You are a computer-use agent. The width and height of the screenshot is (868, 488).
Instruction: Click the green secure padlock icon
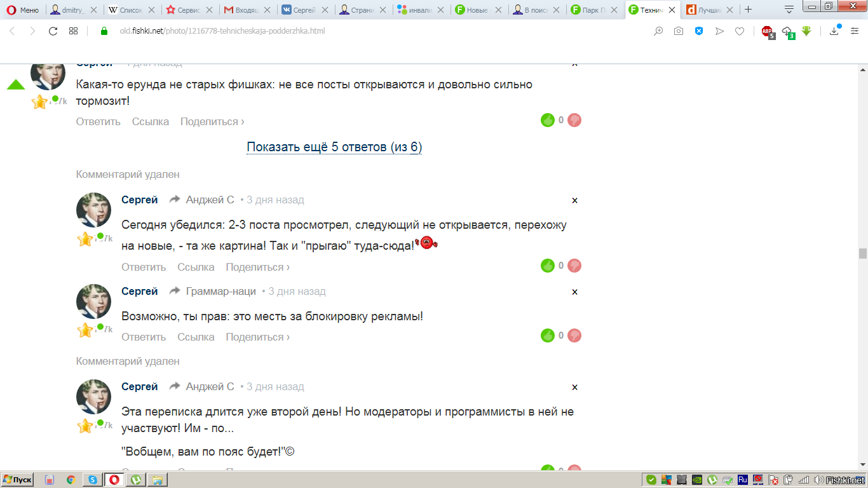click(105, 30)
